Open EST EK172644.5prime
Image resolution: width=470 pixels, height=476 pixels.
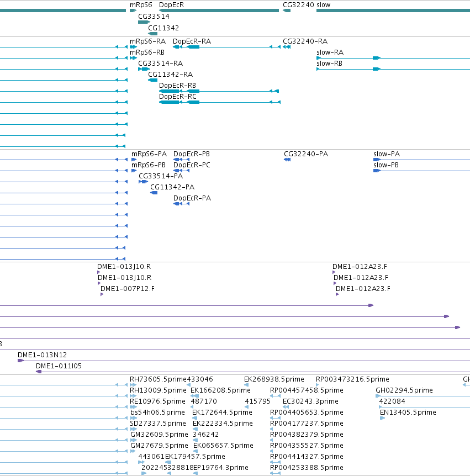click(222, 412)
